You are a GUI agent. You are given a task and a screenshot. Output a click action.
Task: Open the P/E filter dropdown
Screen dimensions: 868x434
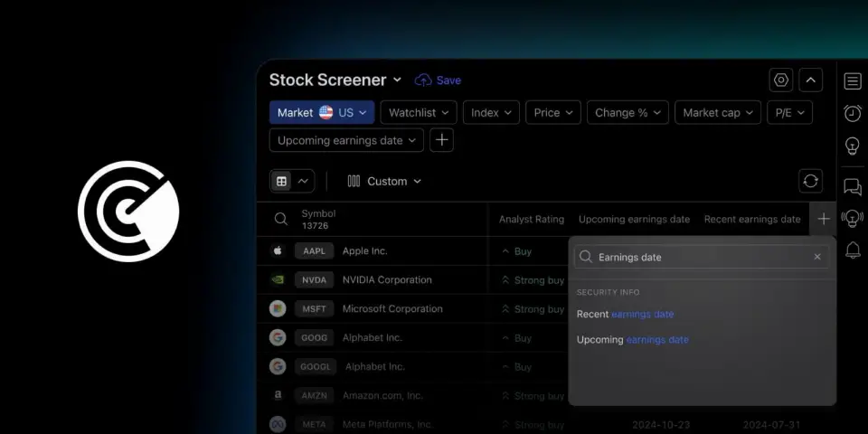(x=790, y=112)
